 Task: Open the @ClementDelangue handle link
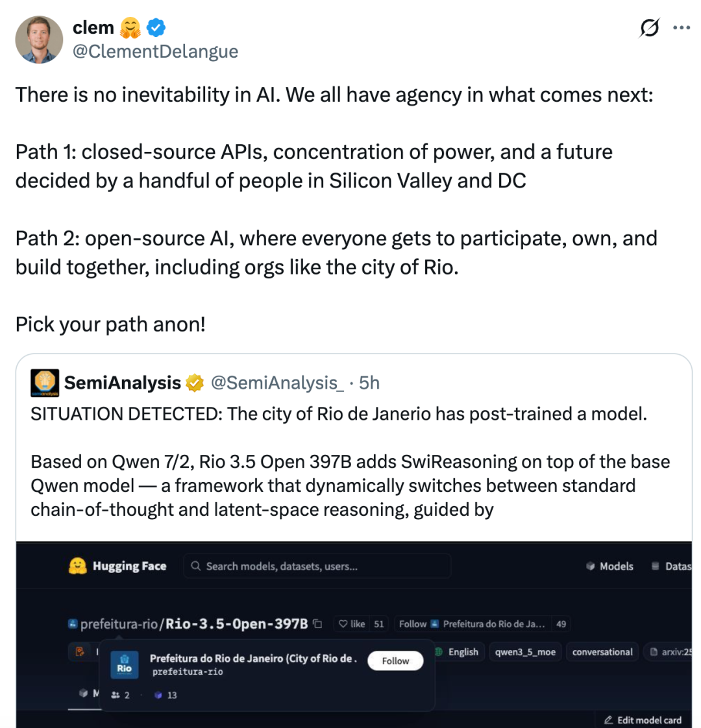click(x=155, y=51)
